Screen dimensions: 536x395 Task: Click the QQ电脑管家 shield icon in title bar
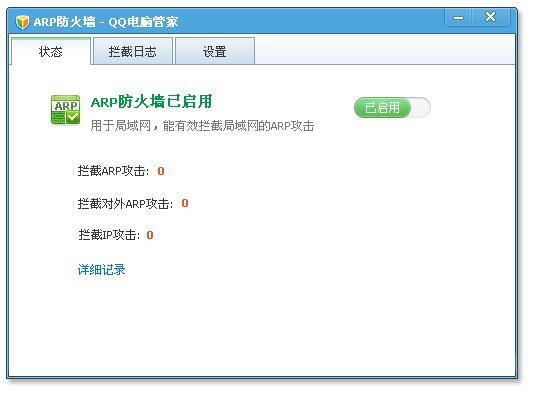coord(23,22)
